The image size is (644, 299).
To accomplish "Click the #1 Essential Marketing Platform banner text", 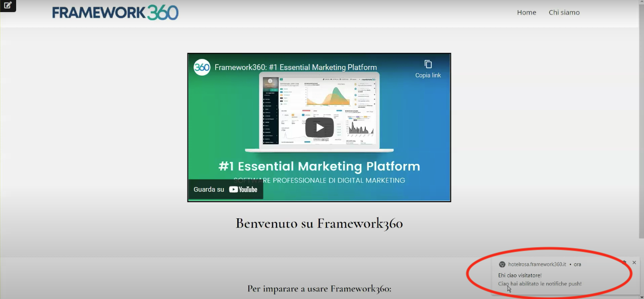I will click(319, 166).
